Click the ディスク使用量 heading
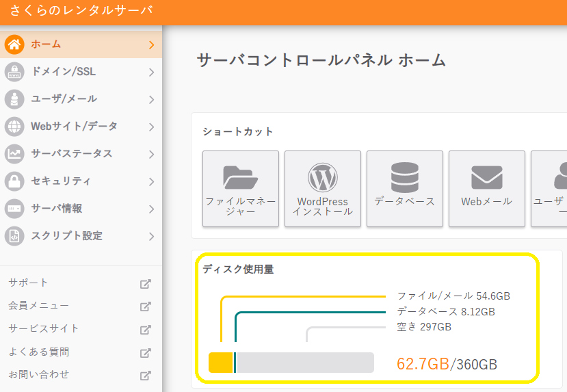This screenshot has width=567, height=392. click(x=238, y=269)
